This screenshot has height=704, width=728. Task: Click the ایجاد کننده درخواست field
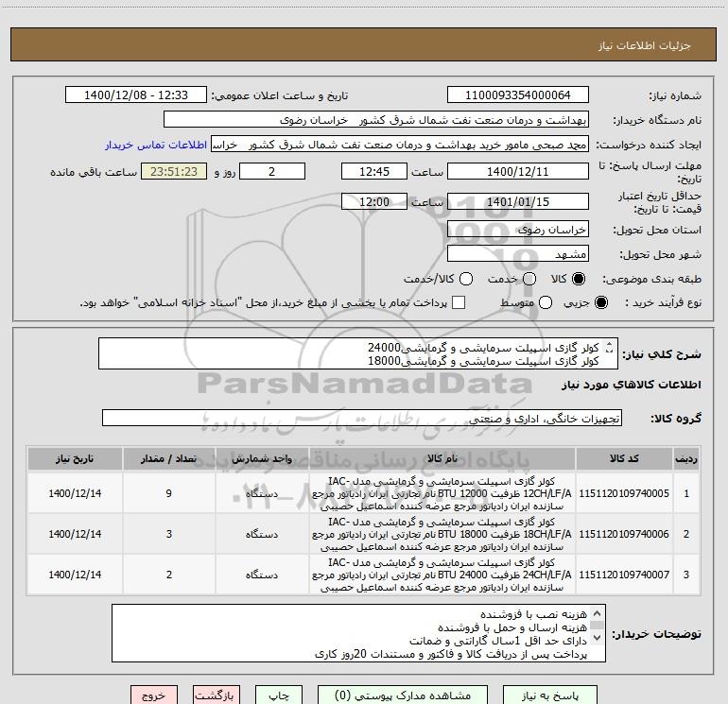400,145
